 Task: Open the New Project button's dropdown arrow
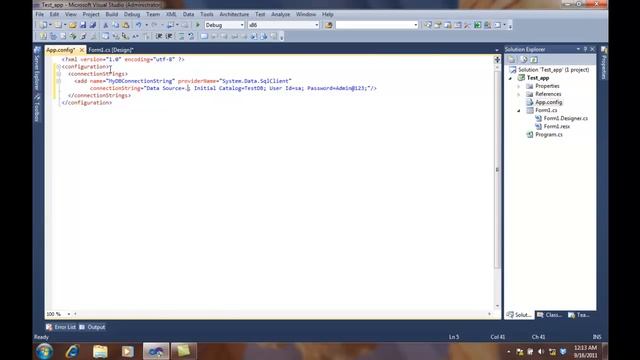pos(50,25)
